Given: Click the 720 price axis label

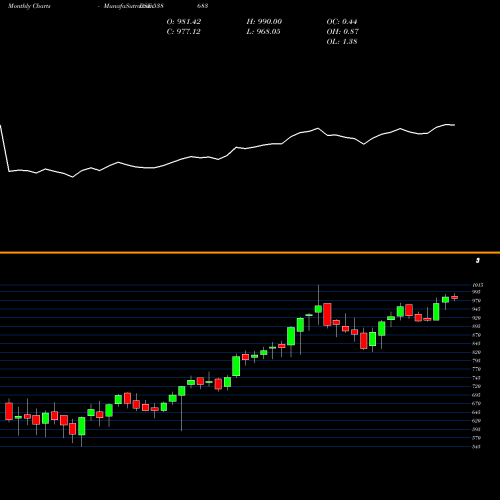Looking at the screenshot, I should pos(476,386).
